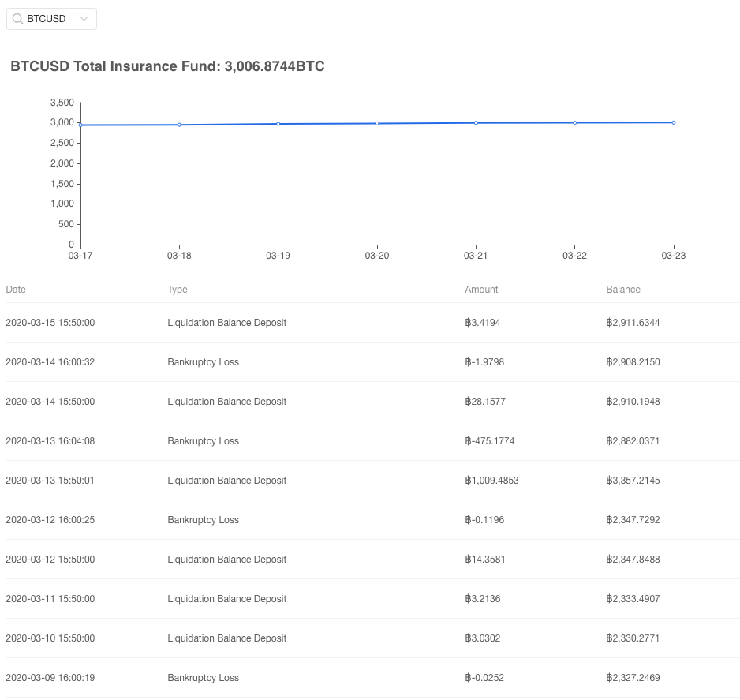This screenshot has width=740, height=700.
Task: Click amount ฿28.1577
Action: coord(485,402)
